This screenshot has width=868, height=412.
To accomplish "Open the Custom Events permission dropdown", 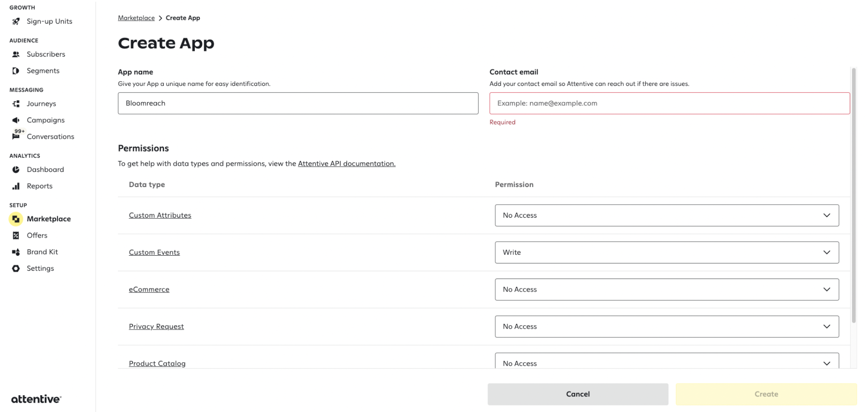I will click(x=667, y=252).
